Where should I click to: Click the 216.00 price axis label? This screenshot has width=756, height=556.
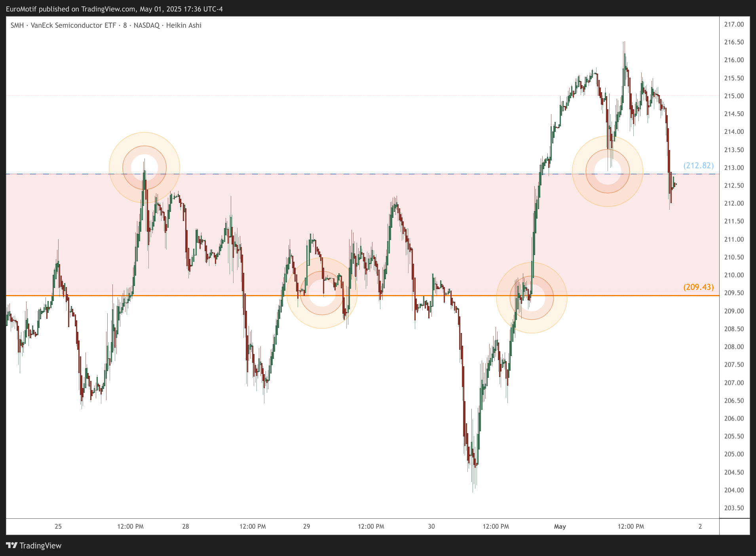point(734,60)
